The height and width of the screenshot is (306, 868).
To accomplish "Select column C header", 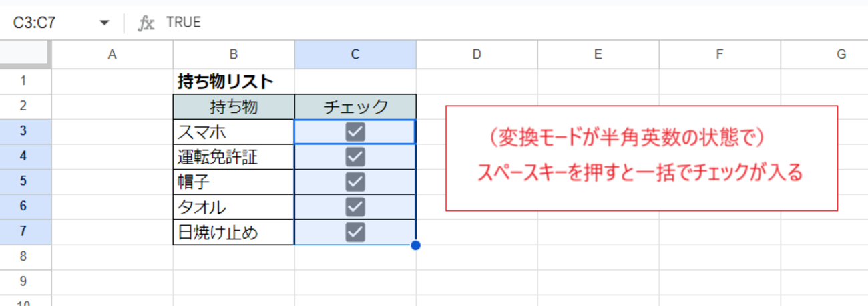I will [x=355, y=55].
